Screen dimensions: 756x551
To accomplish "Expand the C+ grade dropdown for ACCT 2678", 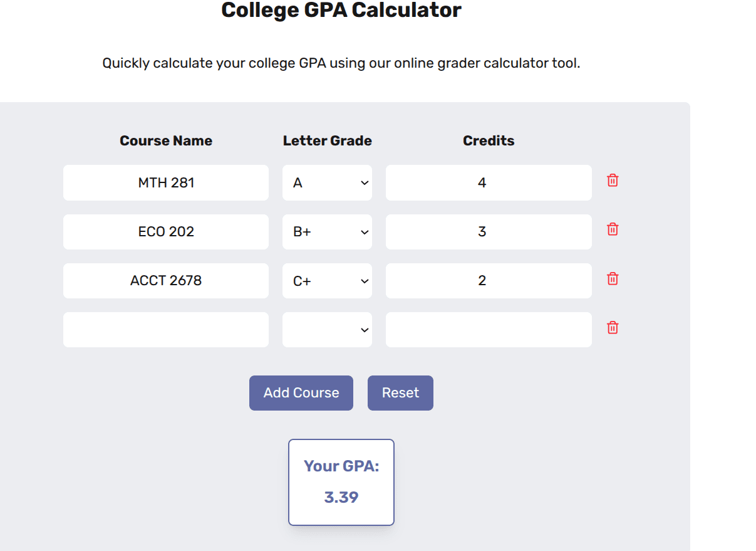I will coord(327,280).
